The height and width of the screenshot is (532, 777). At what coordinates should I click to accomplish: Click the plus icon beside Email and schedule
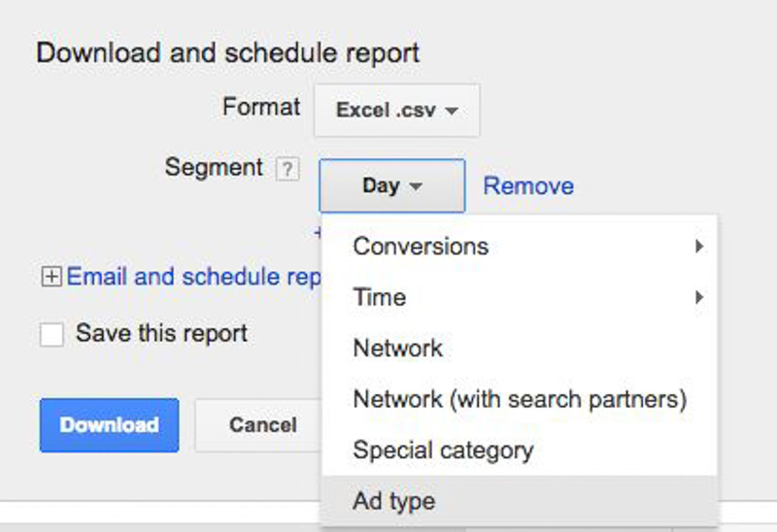click(51, 278)
